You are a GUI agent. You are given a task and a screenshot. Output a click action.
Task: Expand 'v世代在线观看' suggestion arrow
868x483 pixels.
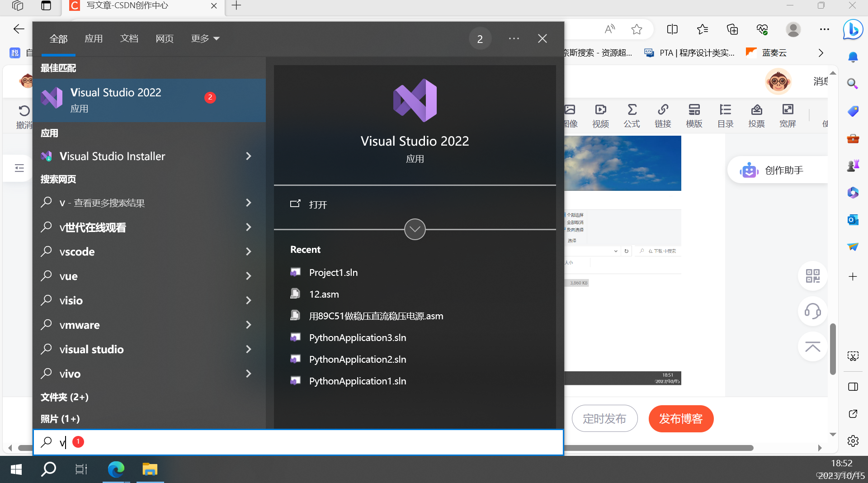click(x=248, y=227)
